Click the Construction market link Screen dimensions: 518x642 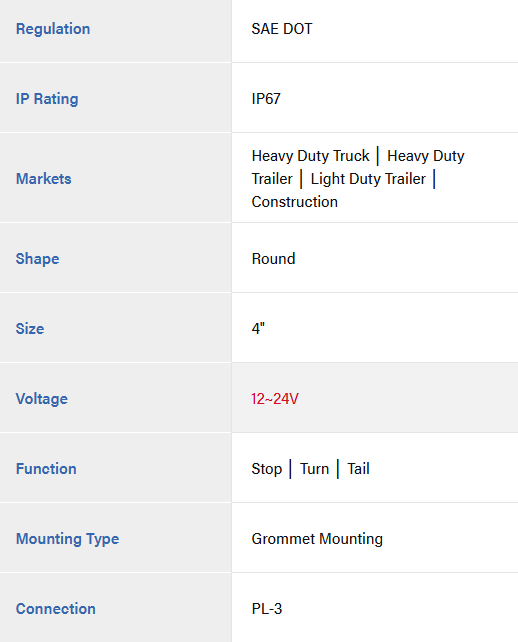point(294,202)
